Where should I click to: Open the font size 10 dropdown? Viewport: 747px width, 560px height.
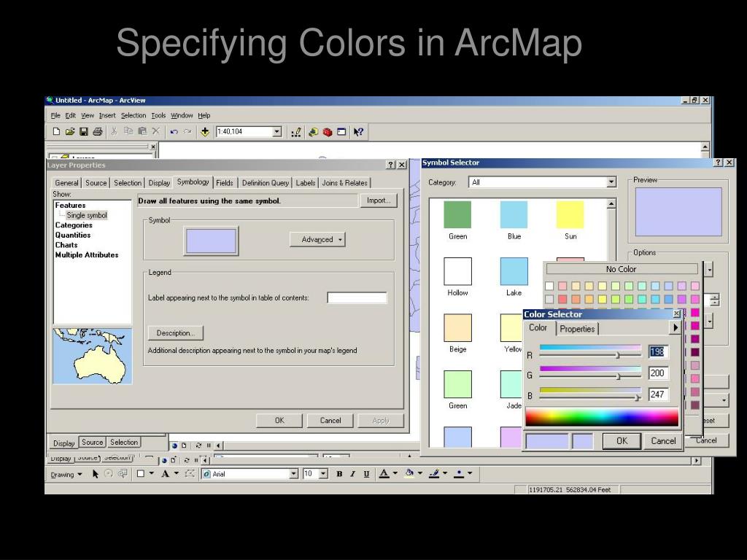[323, 474]
